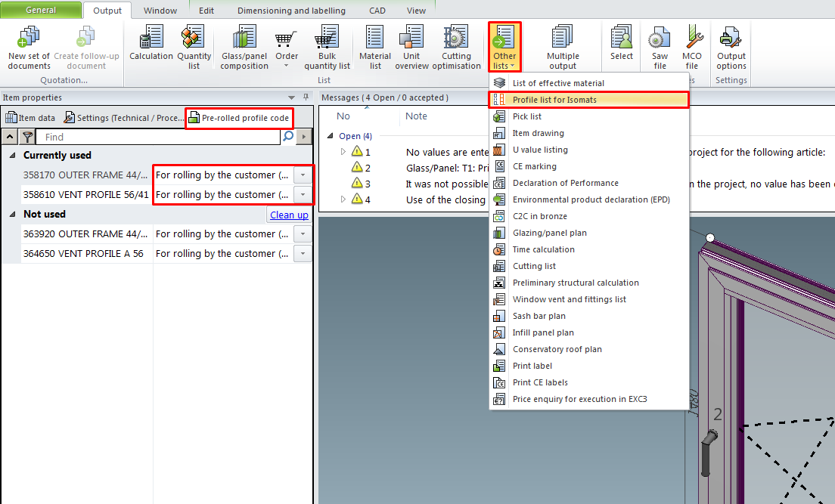Expand message number 4 details

(x=343, y=199)
